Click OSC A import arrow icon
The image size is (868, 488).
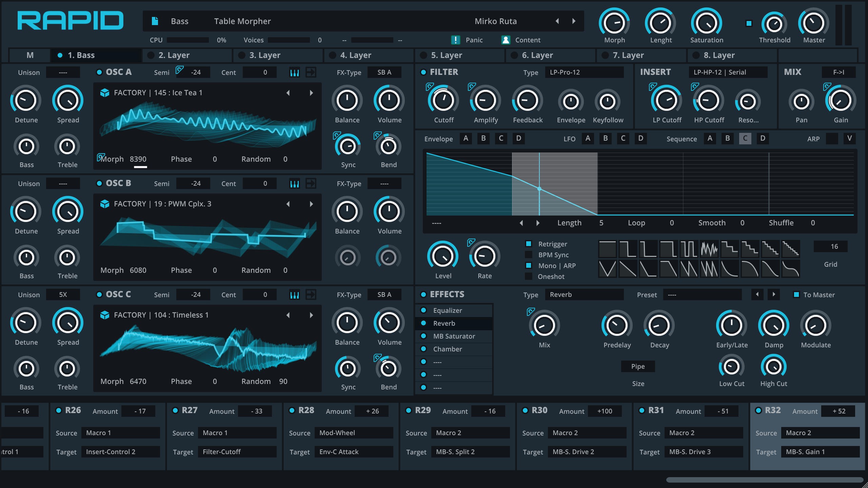click(311, 72)
